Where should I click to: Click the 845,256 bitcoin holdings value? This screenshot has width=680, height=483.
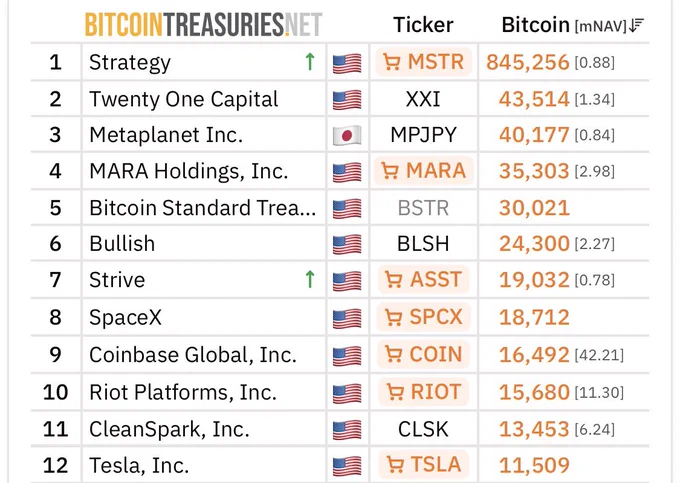click(527, 63)
